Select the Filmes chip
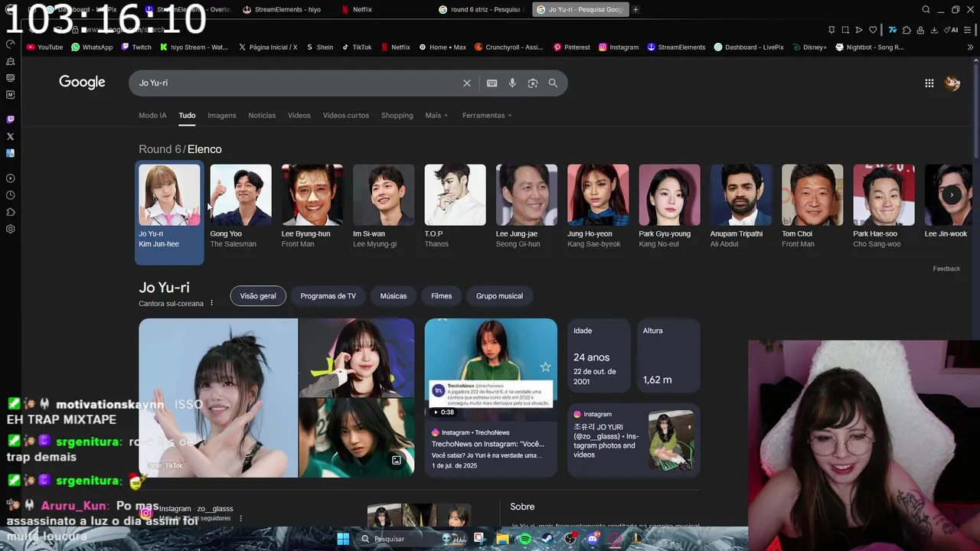This screenshot has width=980, height=551. [442, 296]
